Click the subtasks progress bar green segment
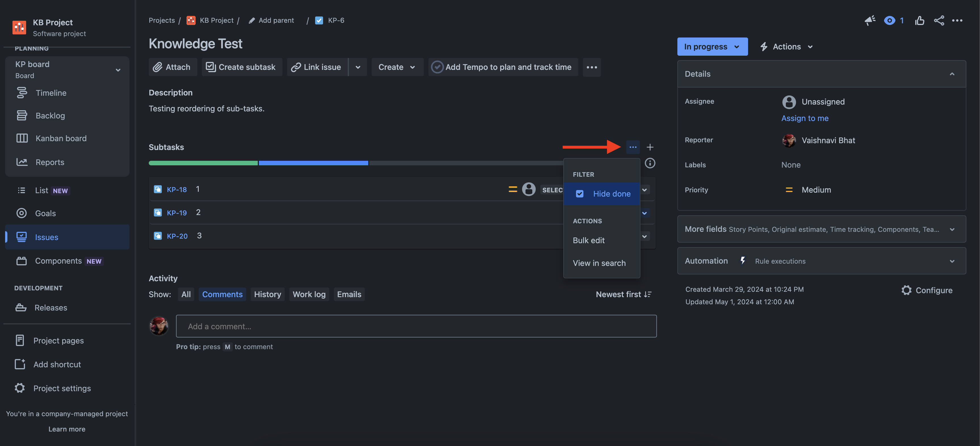 203,163
